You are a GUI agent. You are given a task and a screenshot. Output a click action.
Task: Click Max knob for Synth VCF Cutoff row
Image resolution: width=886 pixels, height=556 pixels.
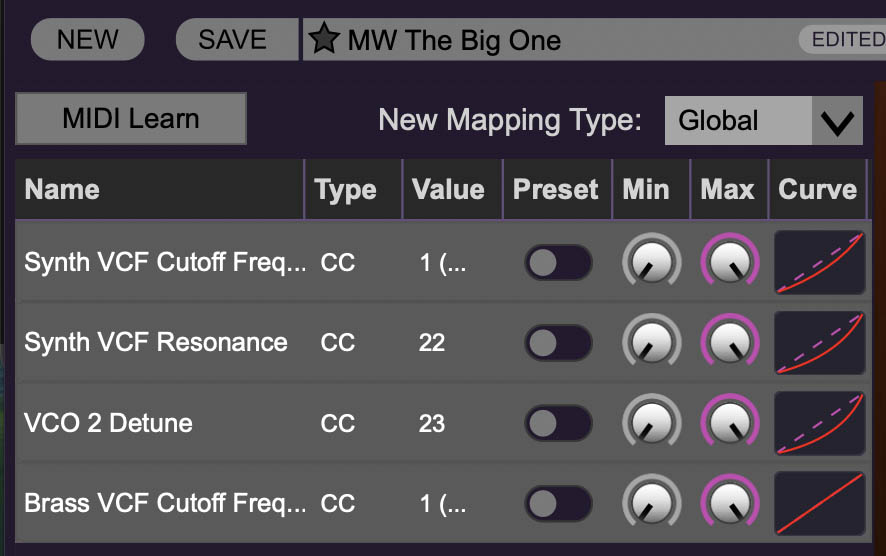[x=729, y=263]
